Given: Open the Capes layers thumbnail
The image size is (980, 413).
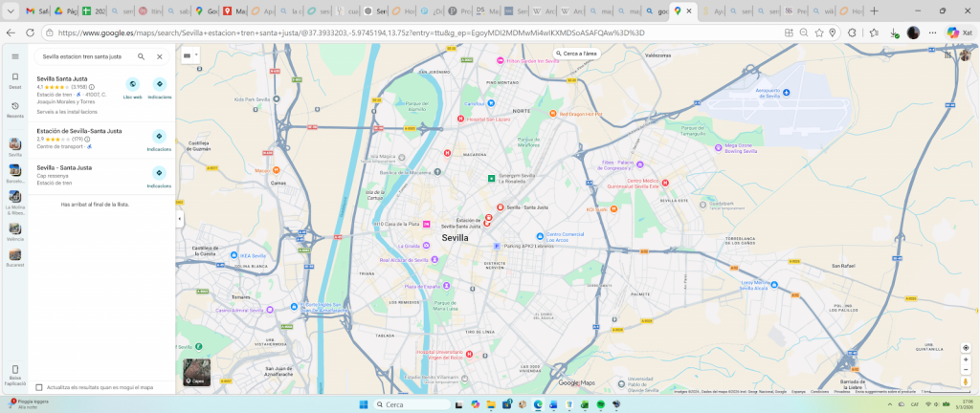Looking at the screenshot, I should pos(196,372).
